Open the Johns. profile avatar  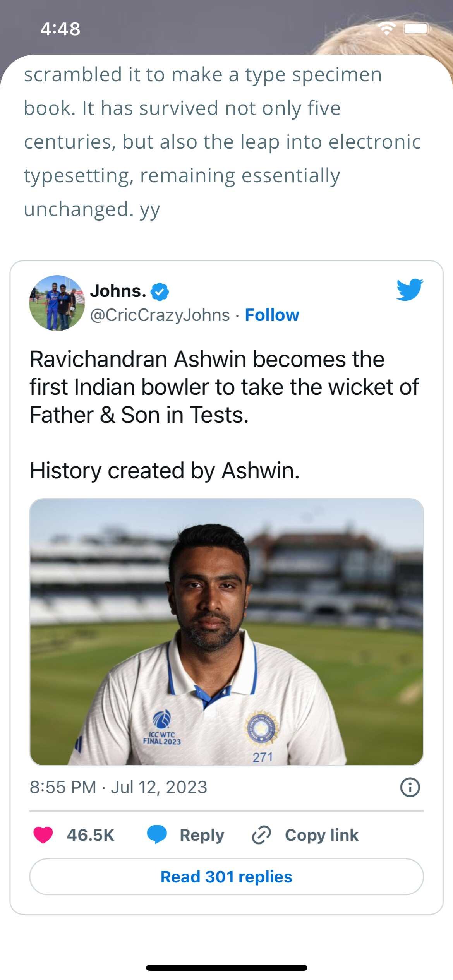coord(57,303)
